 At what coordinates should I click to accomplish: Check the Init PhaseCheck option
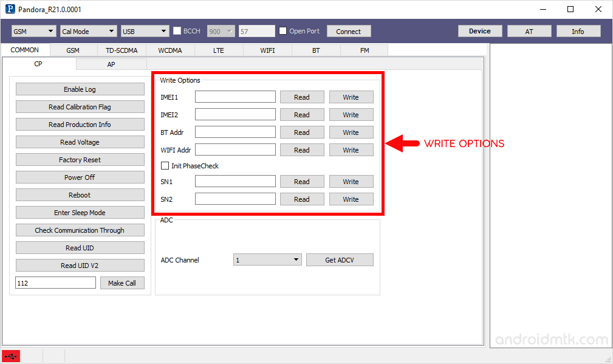point(165,165)
